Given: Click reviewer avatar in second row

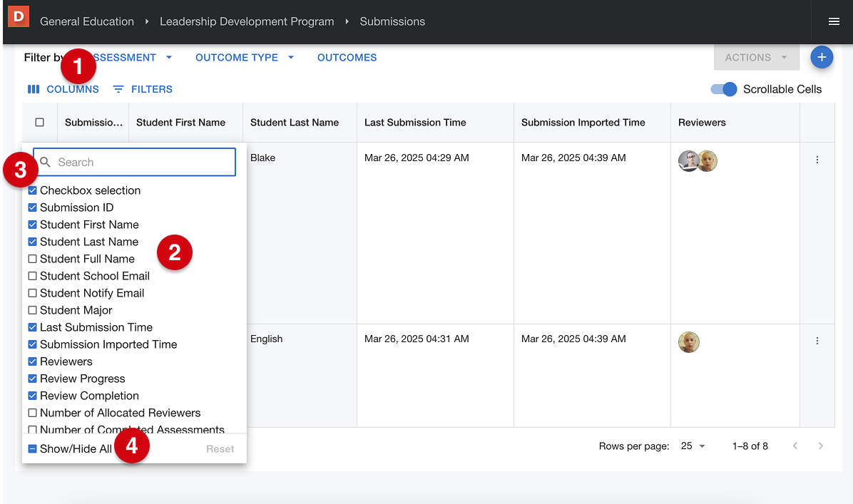Looking at the screenshot, I should [689, 342].
